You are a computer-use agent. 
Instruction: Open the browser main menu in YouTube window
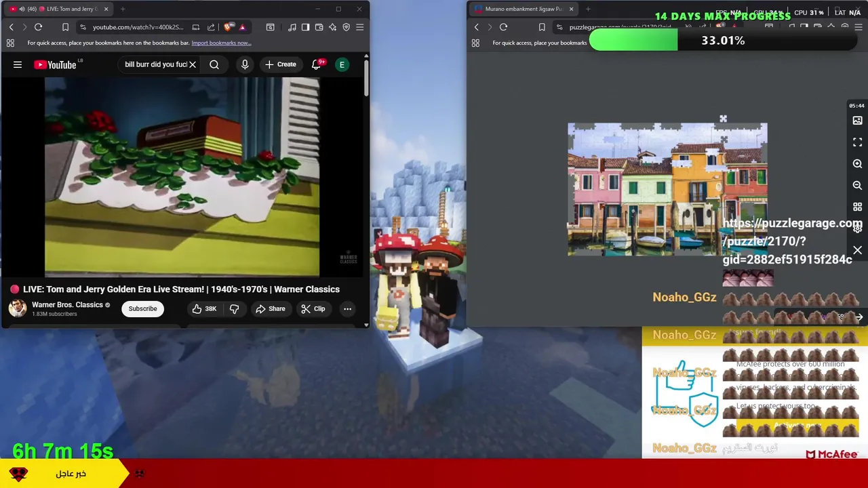click(359, 27)
